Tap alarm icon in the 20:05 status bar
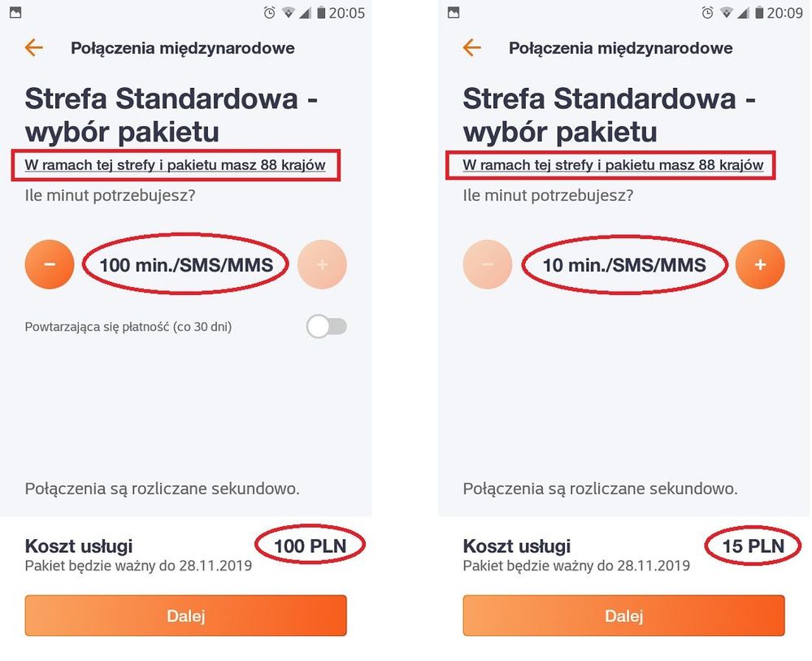Screen dimensions: 812x661 [270, 13]
